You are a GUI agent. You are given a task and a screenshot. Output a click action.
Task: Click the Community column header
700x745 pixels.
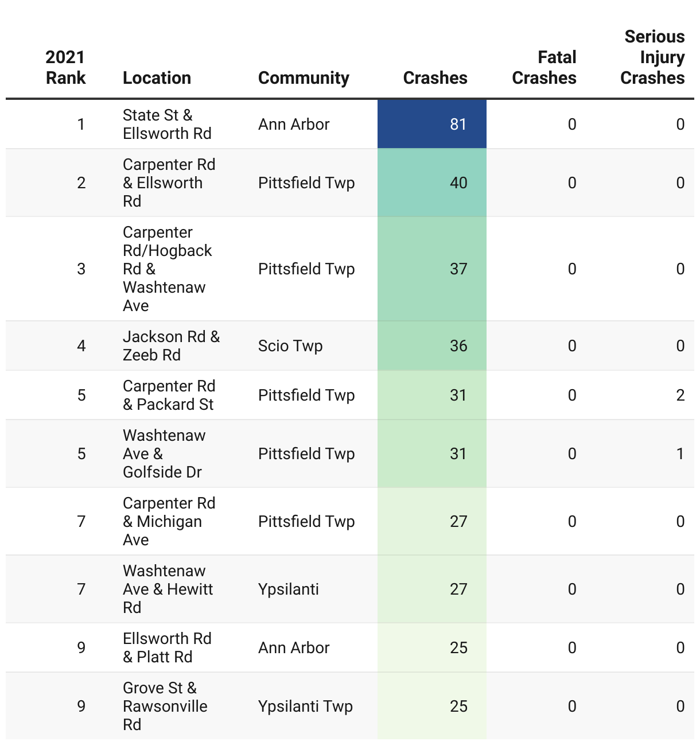[x=304, y=77]
